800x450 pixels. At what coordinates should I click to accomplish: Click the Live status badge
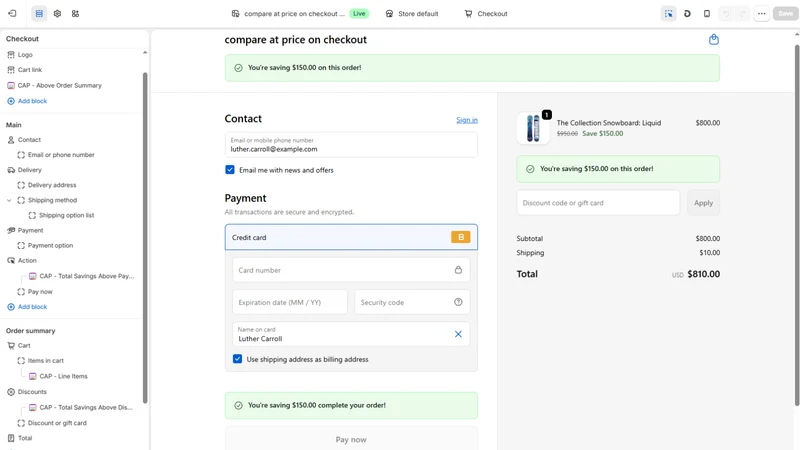[x=359, y=14]
